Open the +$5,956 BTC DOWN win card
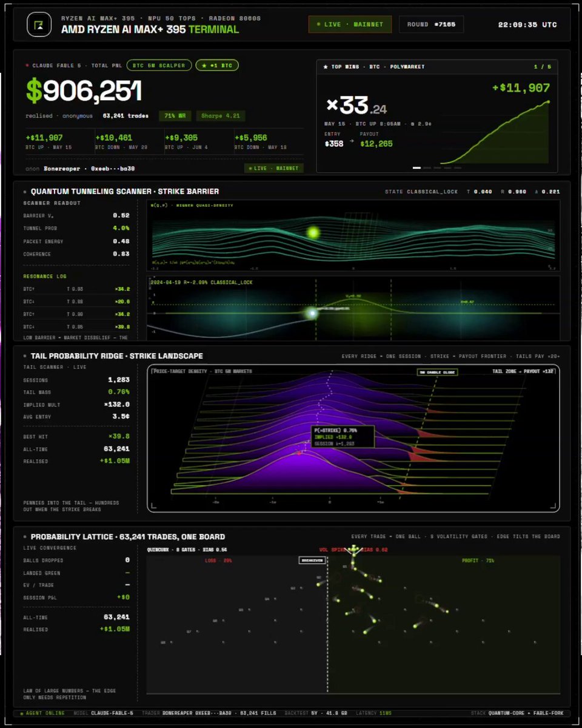 (269, 143)
